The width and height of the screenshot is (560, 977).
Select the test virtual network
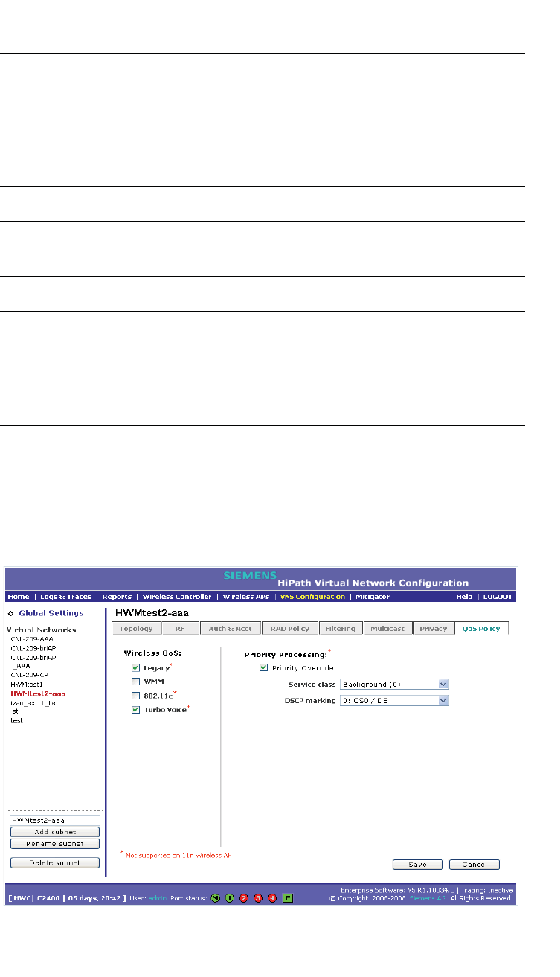point(16,720)
